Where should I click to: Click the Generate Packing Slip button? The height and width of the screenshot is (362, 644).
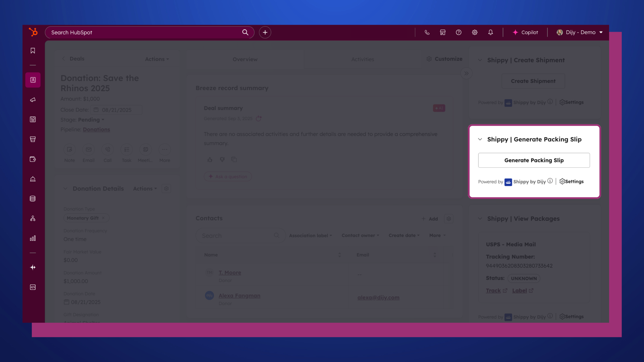click(x=534, y=160)
